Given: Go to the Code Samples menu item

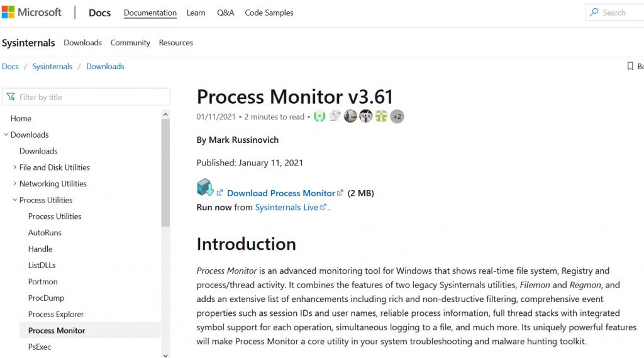Looking at the screenshot, I should (x=269, y=13).
